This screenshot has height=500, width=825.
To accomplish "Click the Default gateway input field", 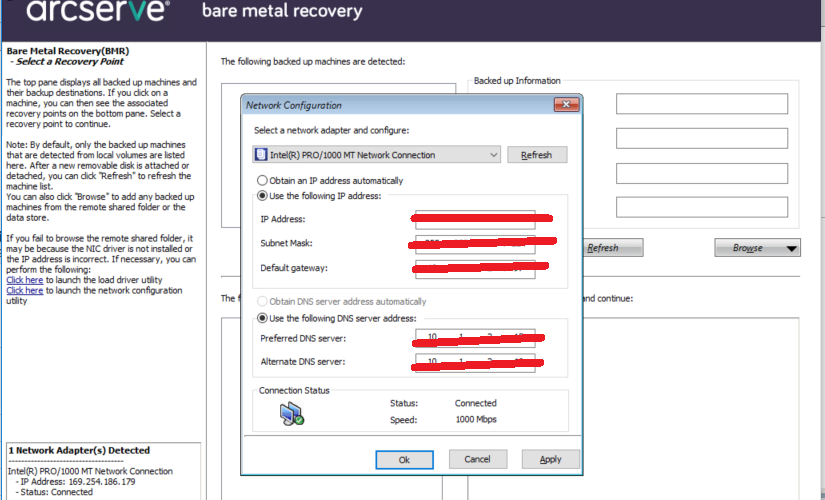I will click(475, 268).
